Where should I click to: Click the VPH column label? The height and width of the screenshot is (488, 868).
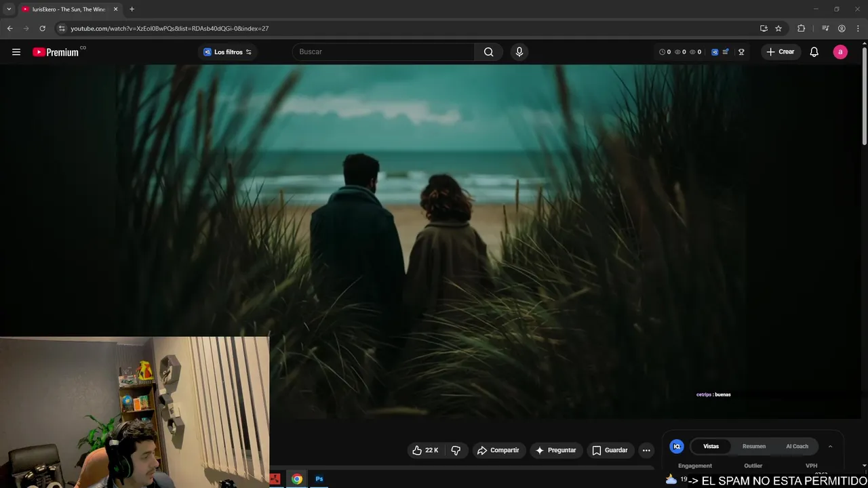812,466
